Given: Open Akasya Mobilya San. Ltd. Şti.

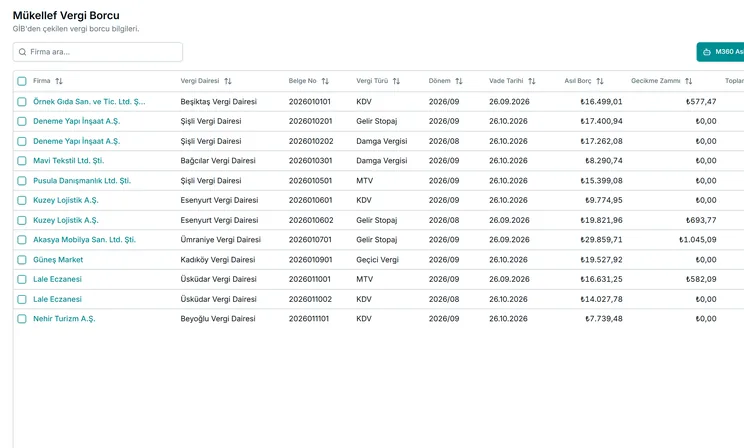Looking at the screenshot, I should [84, 240].
